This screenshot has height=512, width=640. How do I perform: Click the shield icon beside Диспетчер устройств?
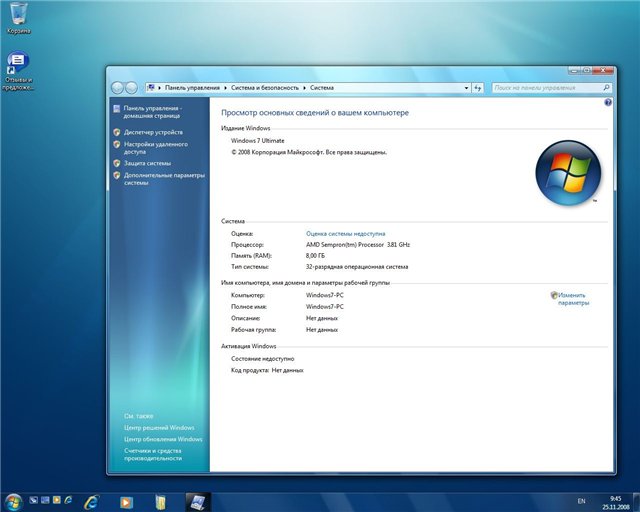point(117,132)
